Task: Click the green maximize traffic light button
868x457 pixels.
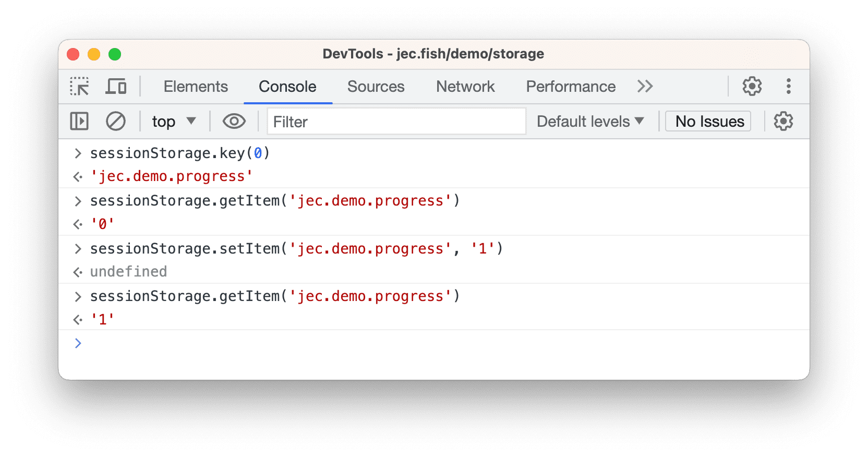Action: click(x=115, y=54)
